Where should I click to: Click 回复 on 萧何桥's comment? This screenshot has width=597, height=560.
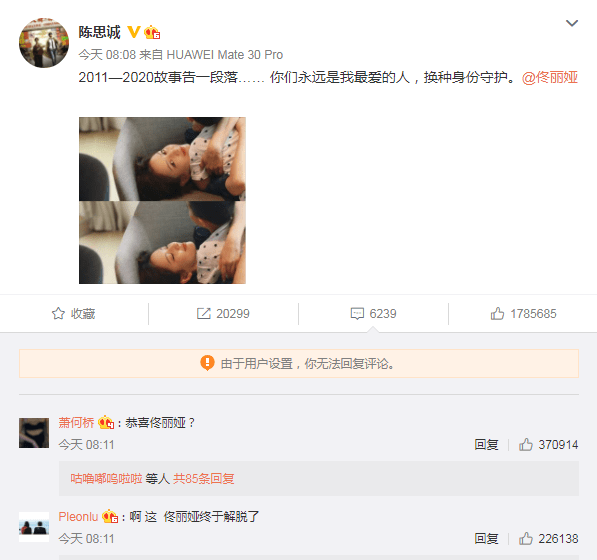[x=486, y=444]
